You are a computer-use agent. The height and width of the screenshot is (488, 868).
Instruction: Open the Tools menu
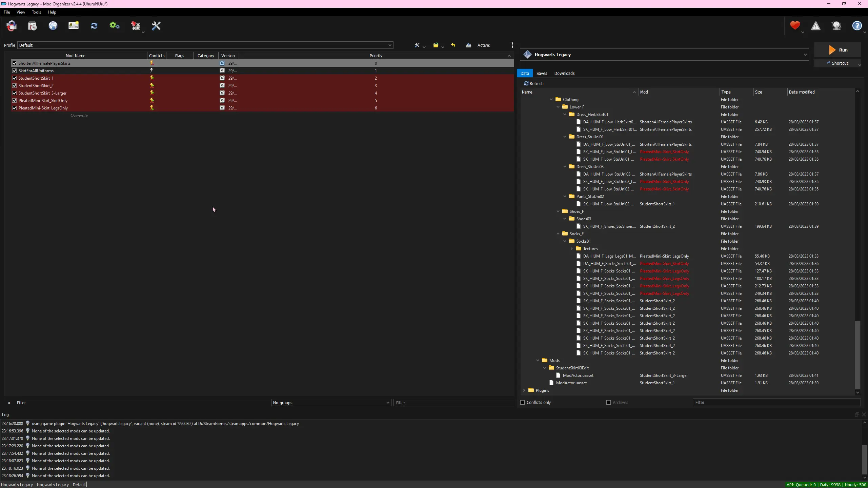pos(36,12)
